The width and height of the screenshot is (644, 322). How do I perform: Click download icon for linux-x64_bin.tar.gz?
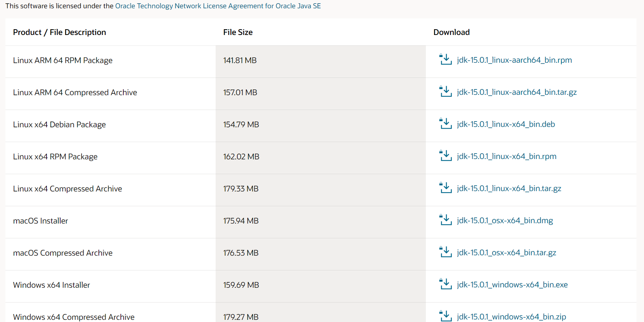coord(445,188)
